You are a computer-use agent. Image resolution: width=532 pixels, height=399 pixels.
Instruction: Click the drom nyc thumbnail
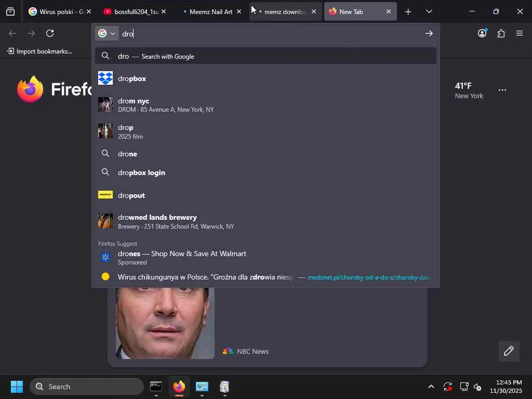(105, 104)
